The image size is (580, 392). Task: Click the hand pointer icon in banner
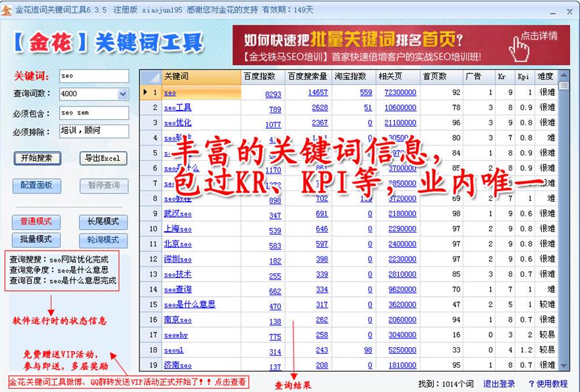518,50
